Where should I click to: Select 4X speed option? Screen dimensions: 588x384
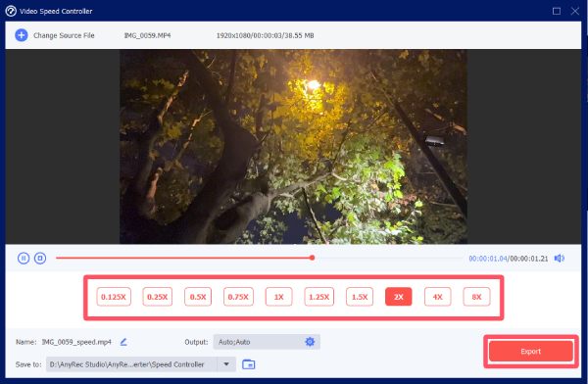click(438, 297)
